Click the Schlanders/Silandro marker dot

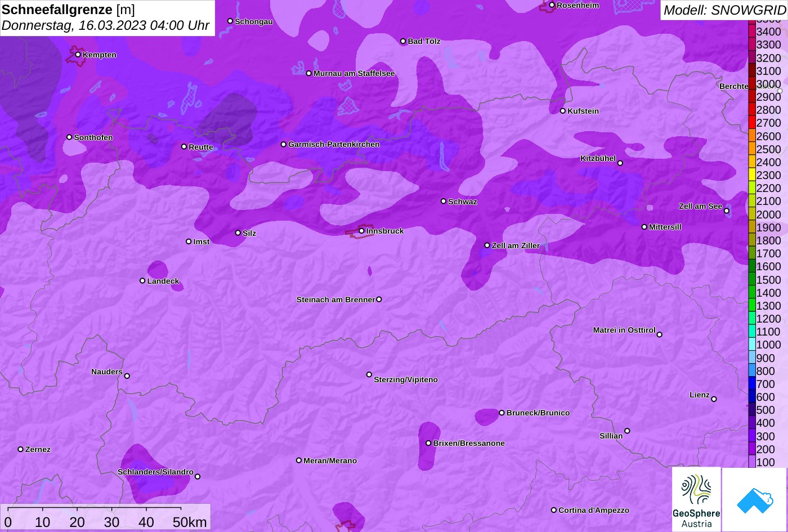[x=198, y=476]
